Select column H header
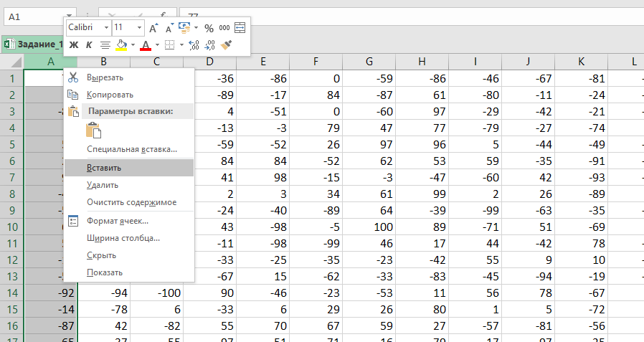This screenshot has width=644, height=342. click(422, 62)
